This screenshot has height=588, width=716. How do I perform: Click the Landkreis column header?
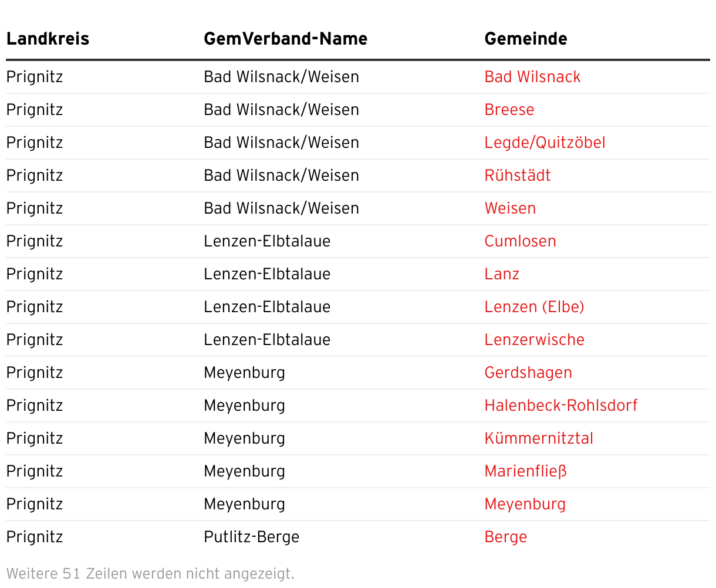pos(48,39)
